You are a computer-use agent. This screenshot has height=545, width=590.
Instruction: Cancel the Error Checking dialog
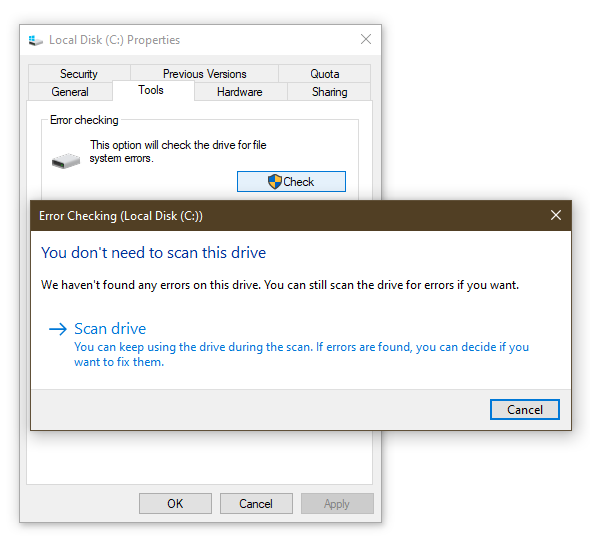[x=525, y=409]
